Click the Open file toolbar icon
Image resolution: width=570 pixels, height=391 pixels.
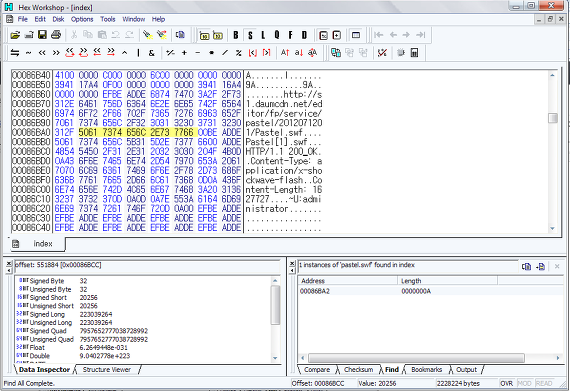point(15,35)
